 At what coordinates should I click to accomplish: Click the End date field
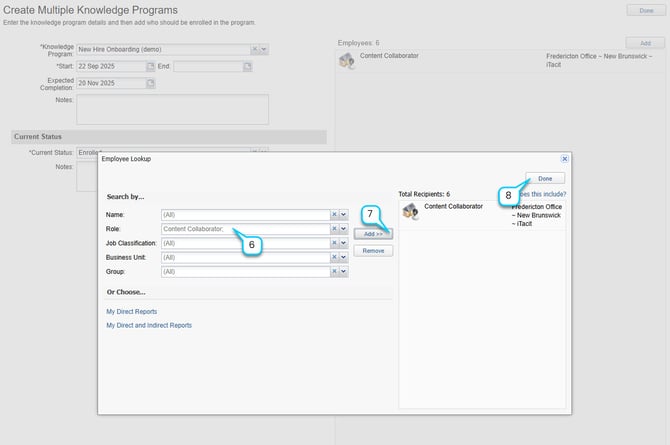point(208,66)
